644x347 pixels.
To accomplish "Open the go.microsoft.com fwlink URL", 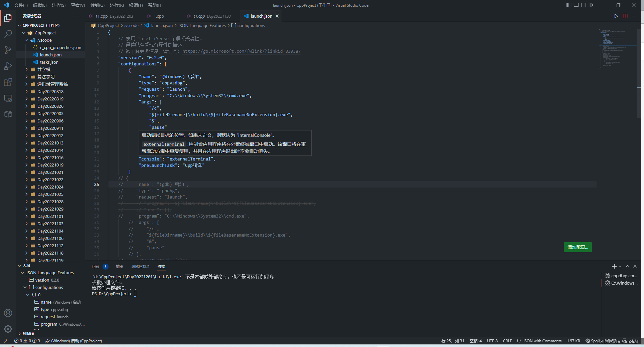I will (241, 51).
